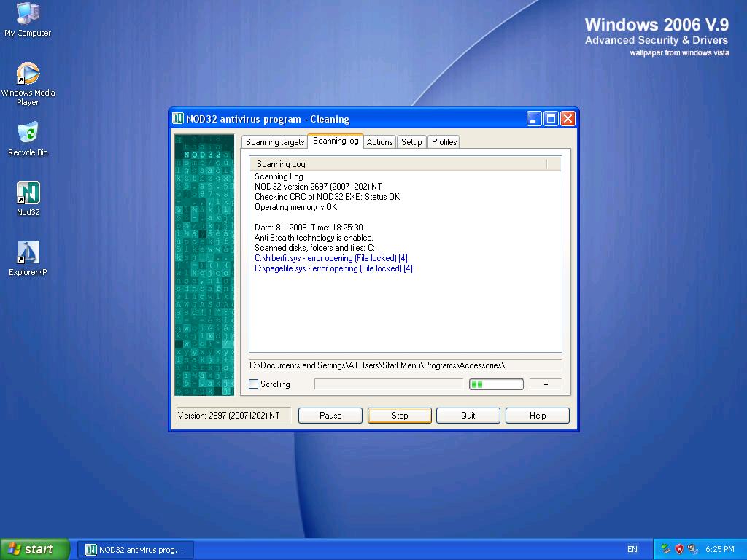Viewport: 747px width, 560px height.
Task: Click the small '--' status box
Action: coord(546,384)
